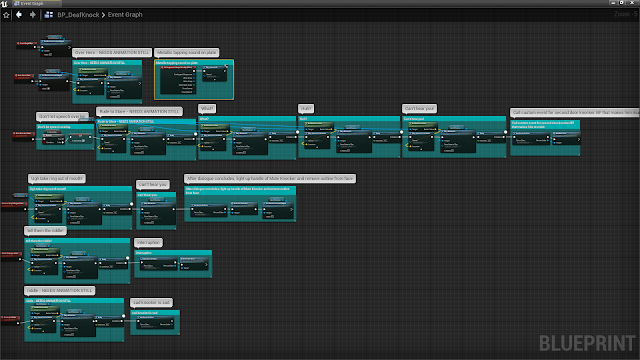This screenshot has height=360, width=640.
Task: Toggle the checkbox on the last node in 'After dialogue concludes' box
Action: tap(271, 216)
